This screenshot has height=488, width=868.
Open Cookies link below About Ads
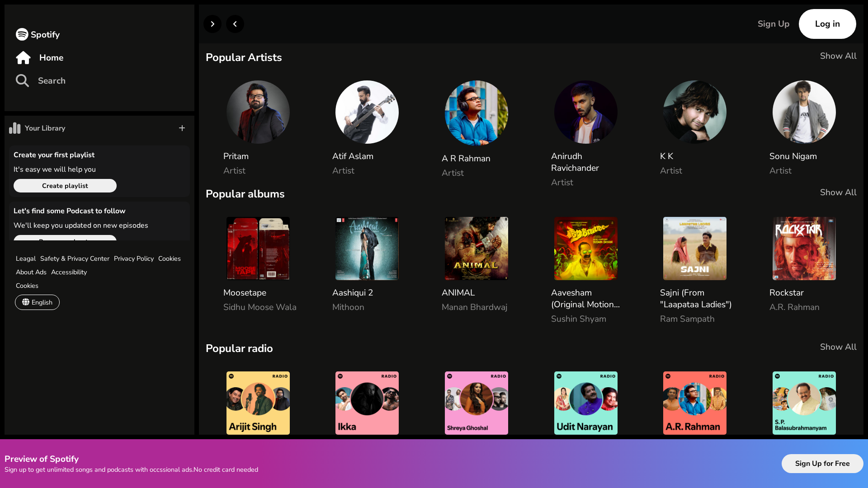27,286
